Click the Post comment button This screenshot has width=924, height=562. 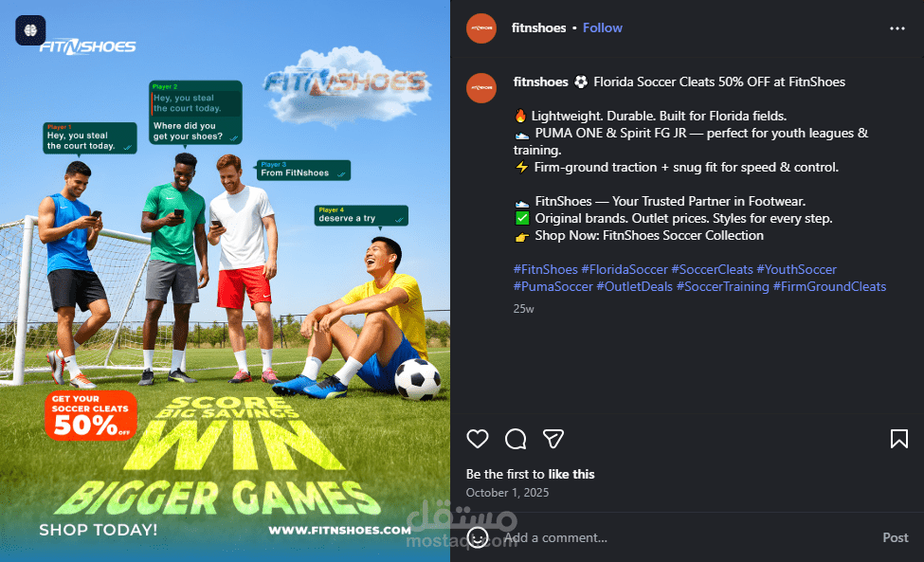pyautogui.click(x=896, y=537)
